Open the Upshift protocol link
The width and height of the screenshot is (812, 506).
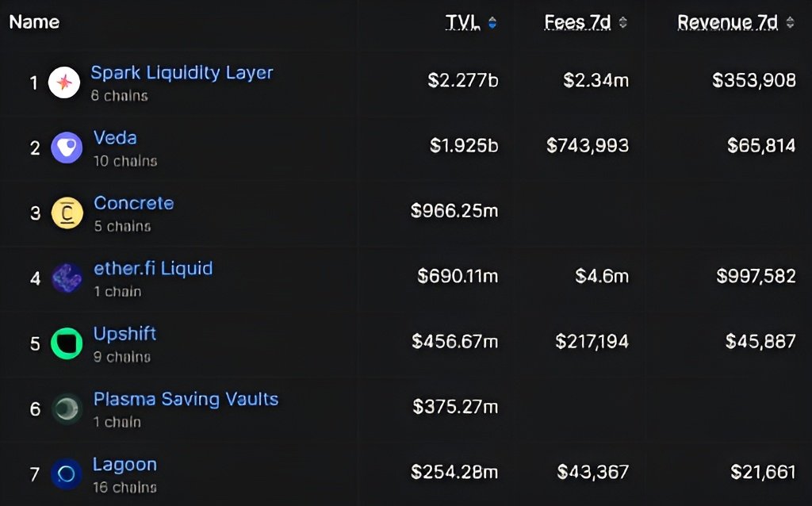click(x=124, y=333)
